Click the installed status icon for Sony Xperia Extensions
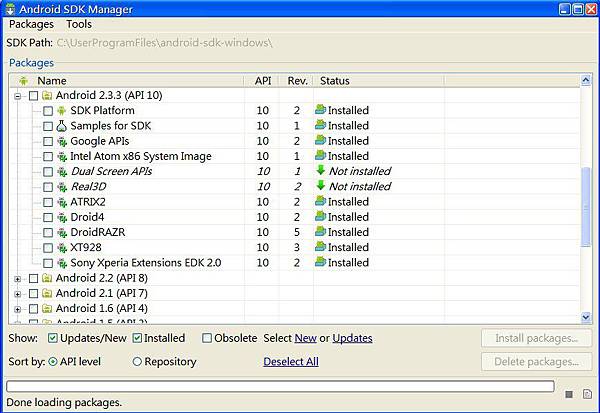The image size is (600, 413). tap(320, 262)
